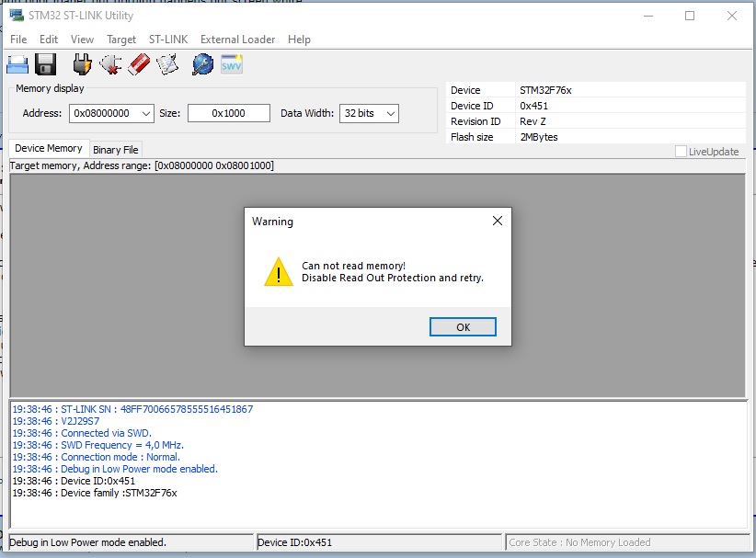Close the Warning dialog with X
756x558 pixels.
pyautogui.click(x=498, y=221)
